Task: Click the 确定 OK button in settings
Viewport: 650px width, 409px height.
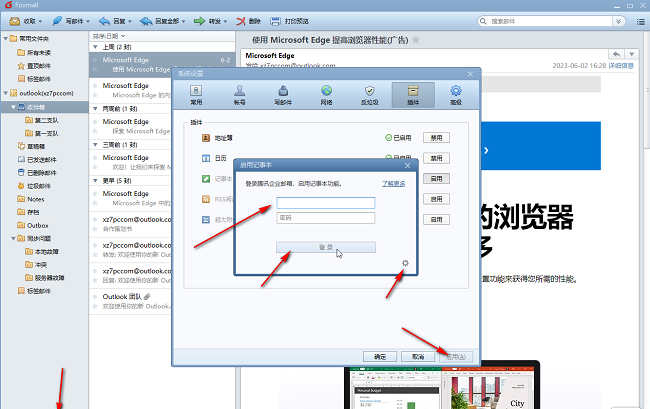Action: pyautogui.click(x=380, y=356)
